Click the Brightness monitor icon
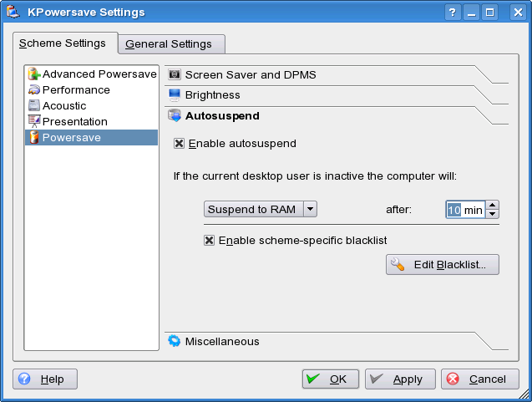 pos(175,95)
